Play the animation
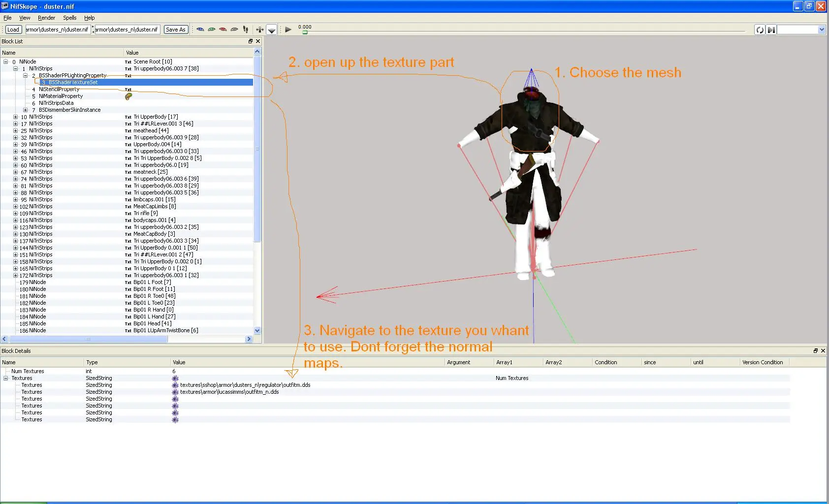 [x=288, y=30]
